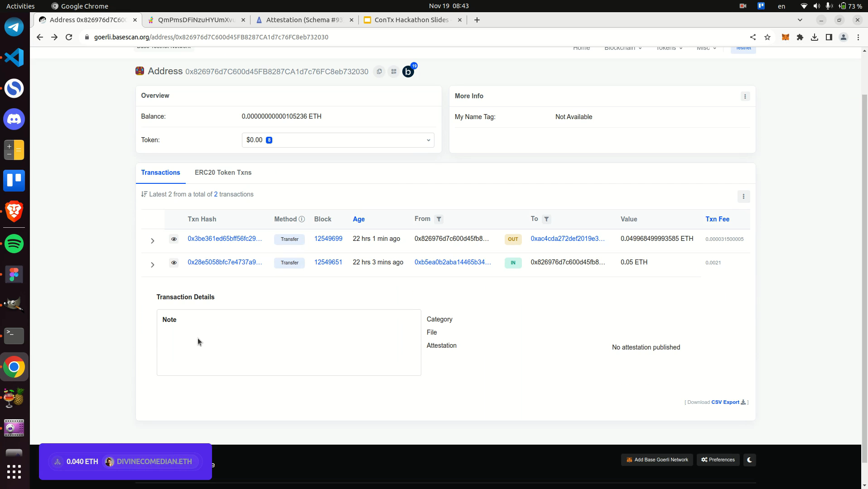The height and width of the screenshot is (489, 868).
Task: Switch to ConTx Hackathon Slides tab
Action: (412, 20)
